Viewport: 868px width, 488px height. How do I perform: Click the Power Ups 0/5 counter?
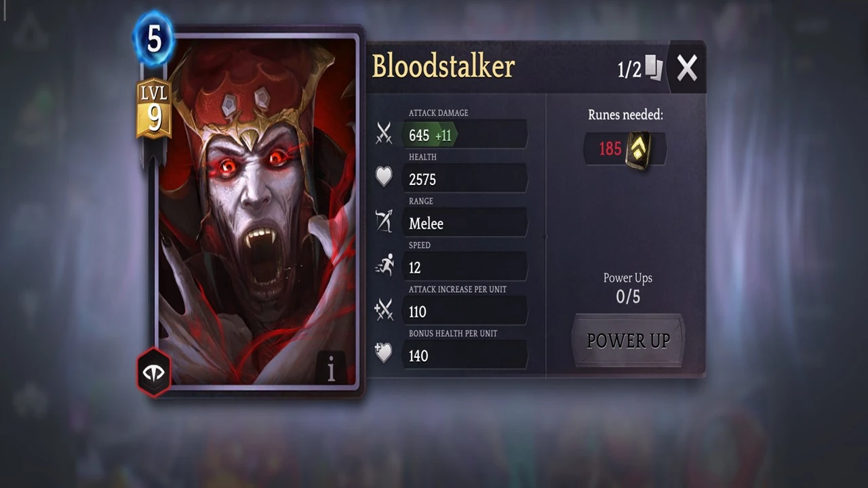[x=628, y=288]
